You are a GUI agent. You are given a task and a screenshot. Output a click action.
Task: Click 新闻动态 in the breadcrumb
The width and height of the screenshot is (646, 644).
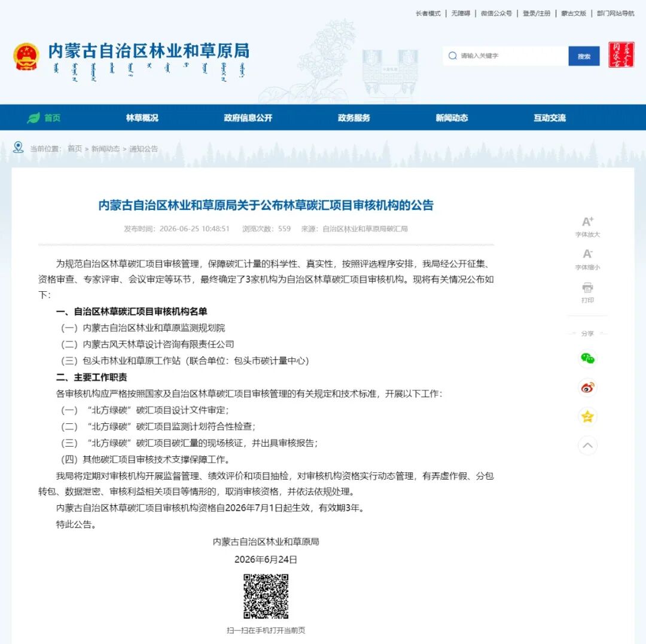105,149
